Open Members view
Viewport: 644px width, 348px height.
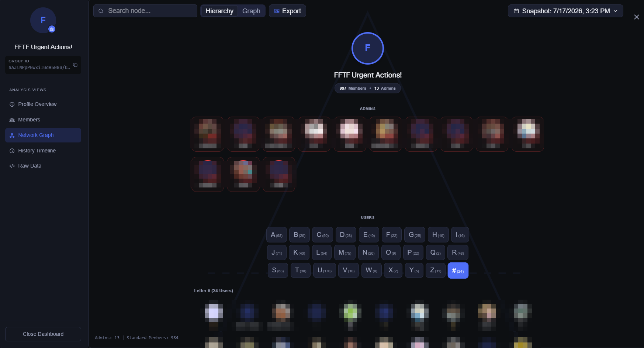pyautogui.click(x=43, y=120)
